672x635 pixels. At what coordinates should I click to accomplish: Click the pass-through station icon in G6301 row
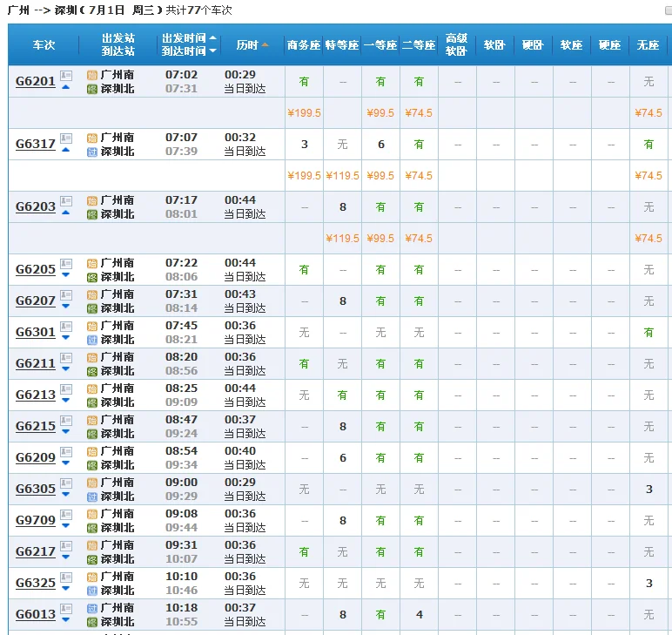[92, 340]
